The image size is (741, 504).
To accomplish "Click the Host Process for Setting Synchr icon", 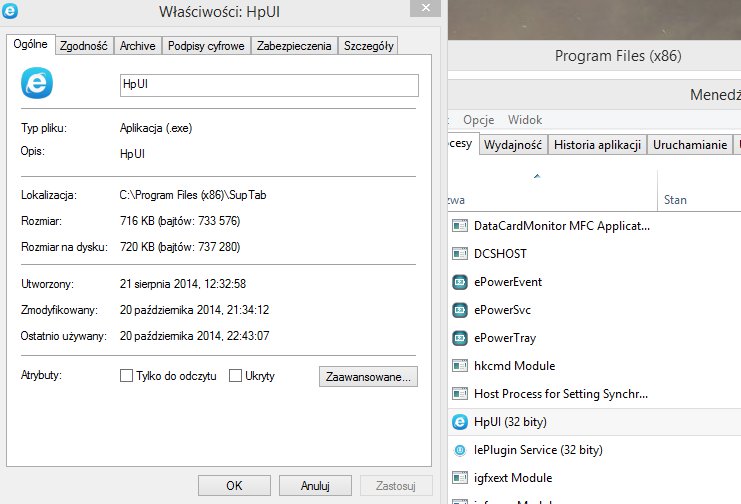I will pyautogui.click(x=460, y=394).
